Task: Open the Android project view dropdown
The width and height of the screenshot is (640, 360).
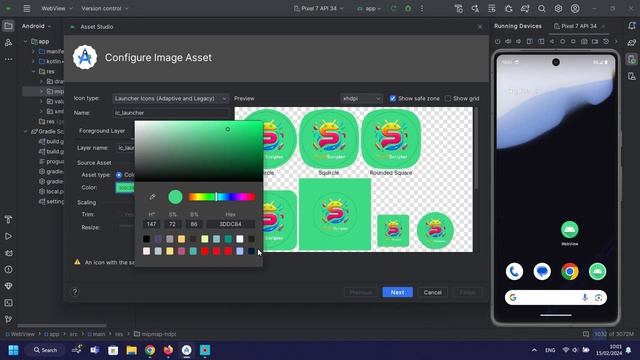Action: tap(36, 26)
